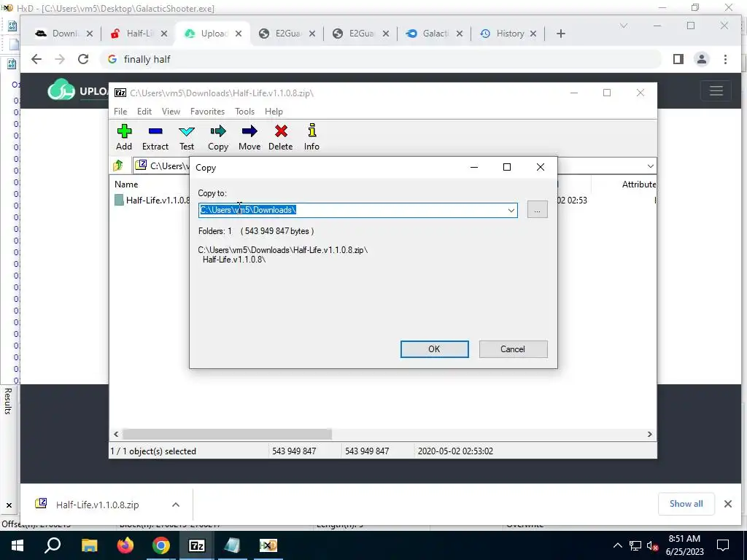This screenshot has width=747, height=560.
Task: Reload the Chrome page
Action: 83,59
